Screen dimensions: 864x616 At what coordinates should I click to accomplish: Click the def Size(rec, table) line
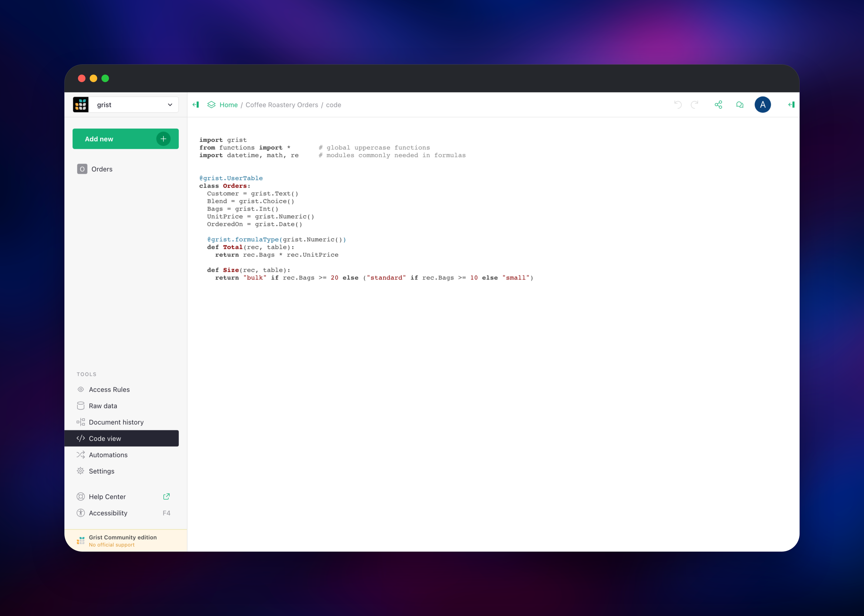point(249,270)
